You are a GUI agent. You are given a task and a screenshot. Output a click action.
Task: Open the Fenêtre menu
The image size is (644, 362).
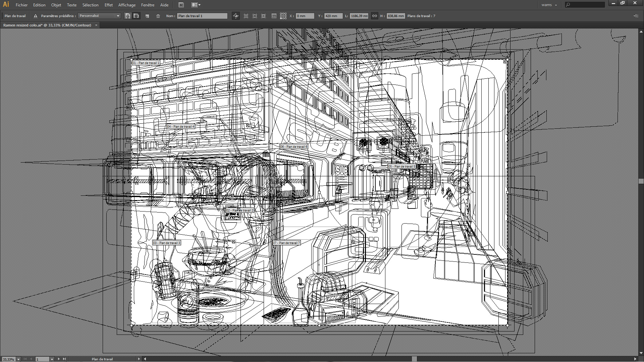click(x=148, y=5)
